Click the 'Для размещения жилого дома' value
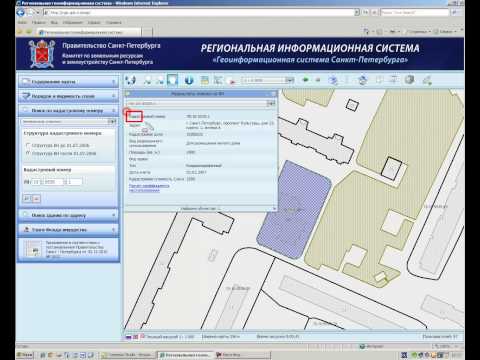480x360 pixels. pos(213,143)
